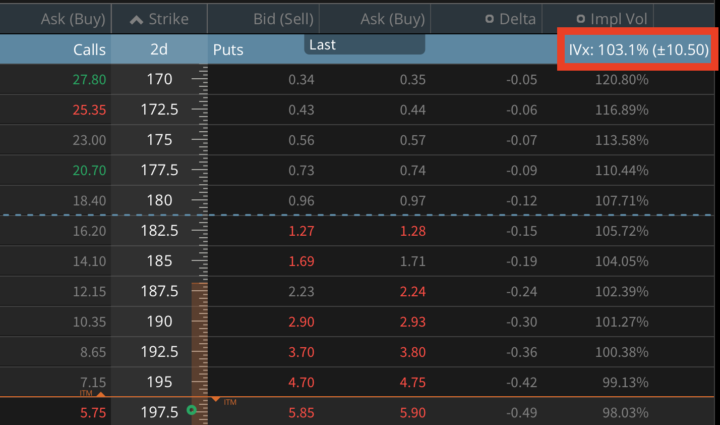Click implied vol 98.03%

tap(625, 413)
